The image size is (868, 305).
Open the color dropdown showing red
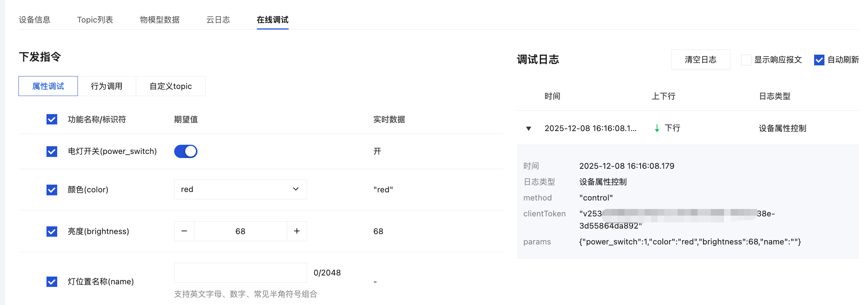[x=240, y=189]
